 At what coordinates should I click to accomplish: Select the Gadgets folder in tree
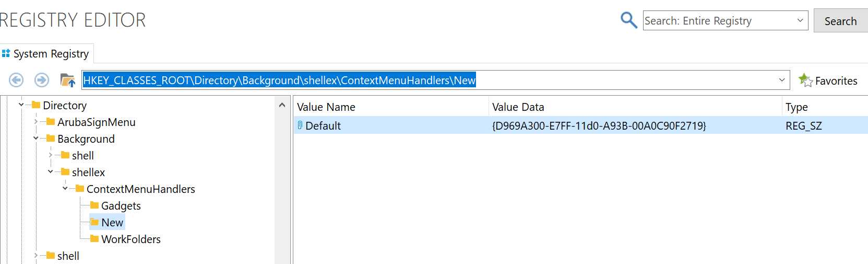tap(121, 206)
